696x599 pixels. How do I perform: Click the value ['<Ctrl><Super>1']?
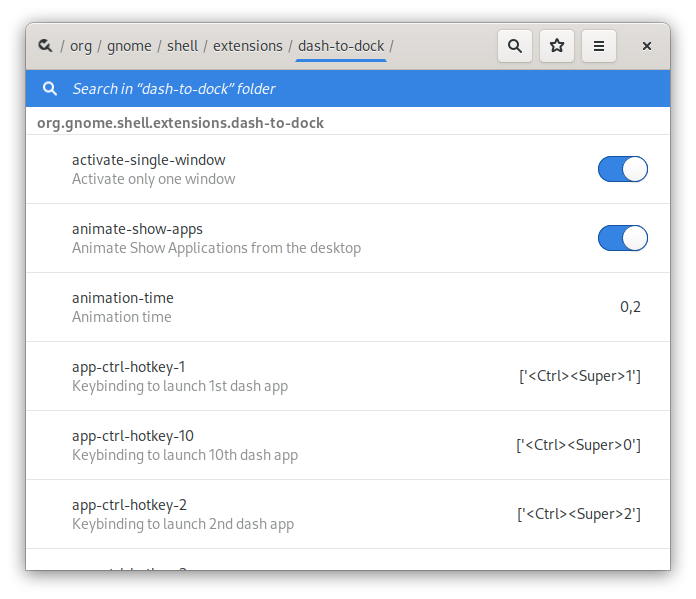pos(580,376)
